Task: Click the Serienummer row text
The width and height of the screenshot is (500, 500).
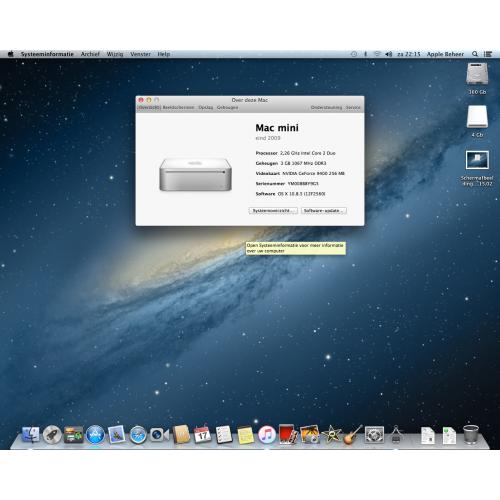Action: [x=287, y=184]
